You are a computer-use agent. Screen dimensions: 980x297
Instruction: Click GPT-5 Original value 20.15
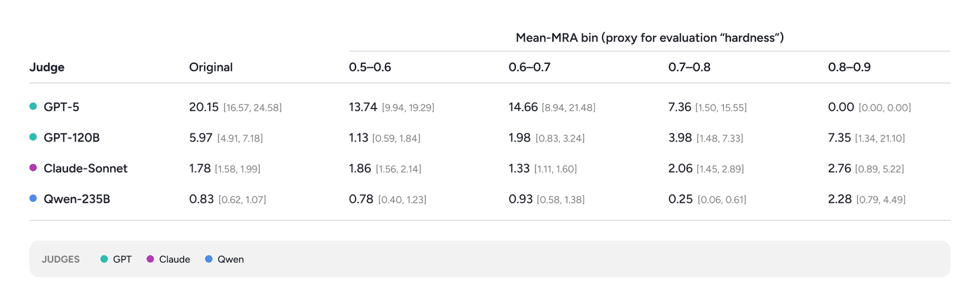204,107
